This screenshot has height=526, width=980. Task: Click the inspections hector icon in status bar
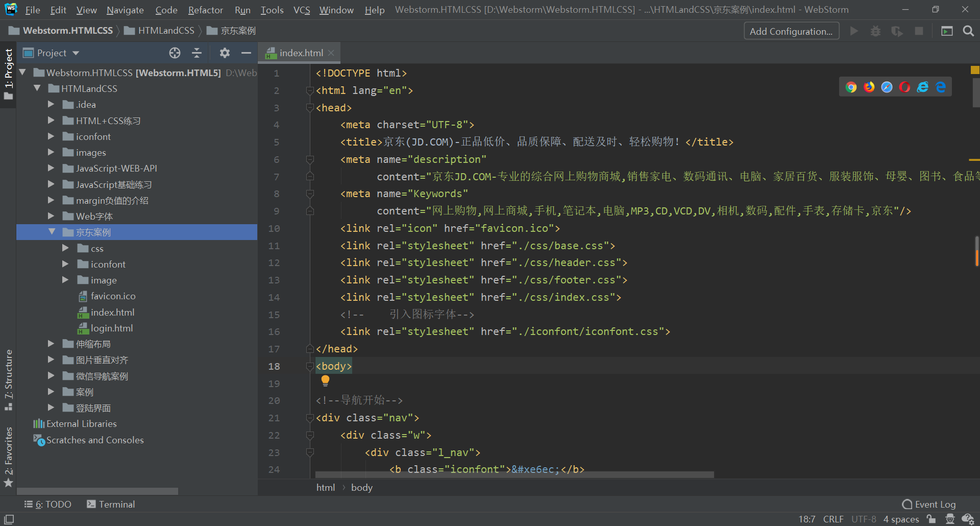(x=950, y=519)
